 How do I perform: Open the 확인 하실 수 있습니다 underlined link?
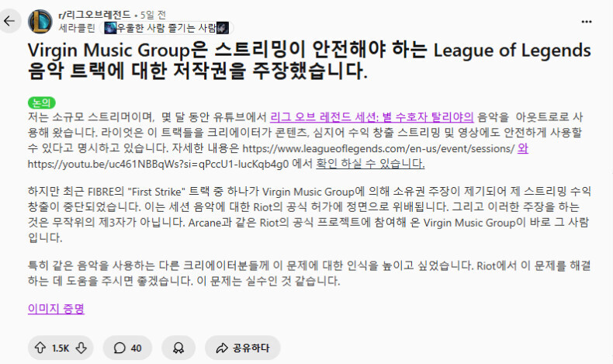(370, 164)
